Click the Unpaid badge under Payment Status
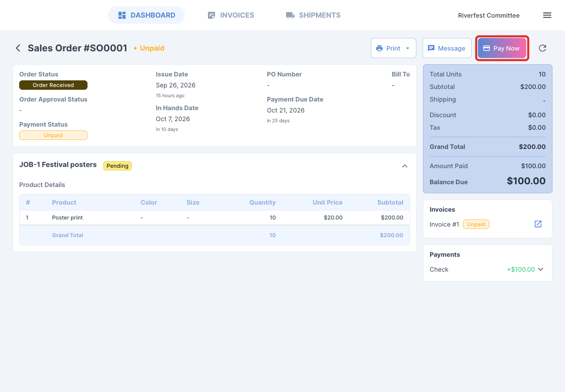Image resolution: width=565 pixels, height=392 pixels. click(53, 135)
